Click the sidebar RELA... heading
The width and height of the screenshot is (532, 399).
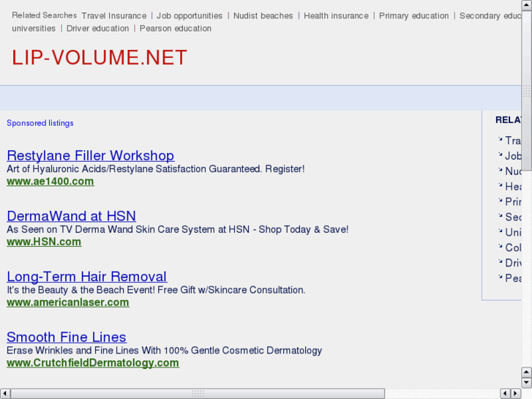(x=509, y=120)
